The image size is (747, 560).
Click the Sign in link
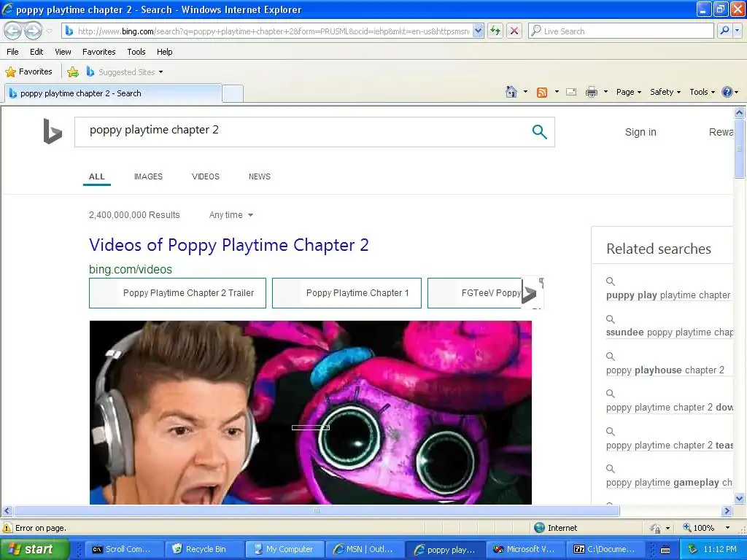tap(640, 133)
